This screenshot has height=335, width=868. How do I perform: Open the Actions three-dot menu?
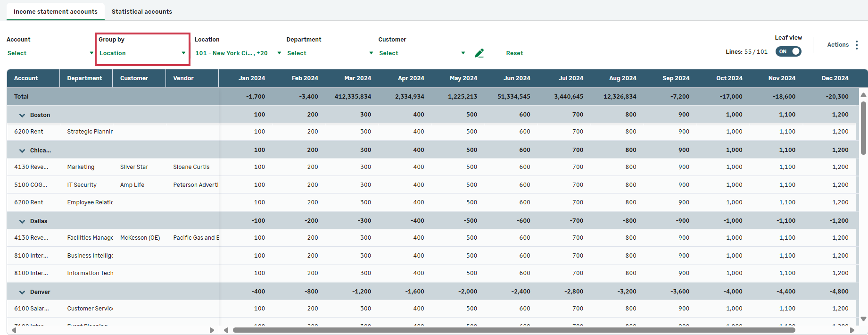pyautogui.click(x=857, y=45)
